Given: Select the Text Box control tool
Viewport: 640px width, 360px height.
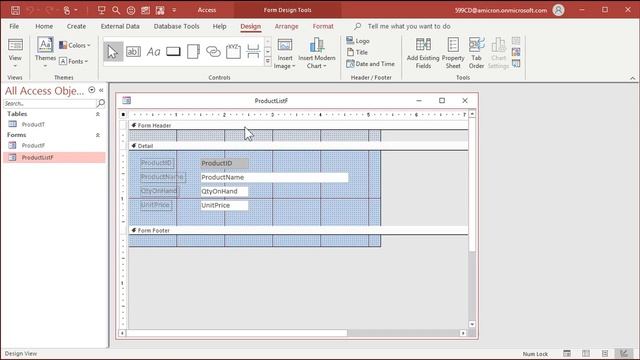Looking at the screenshot, I should pyautogui.click(x=133, y=52).
